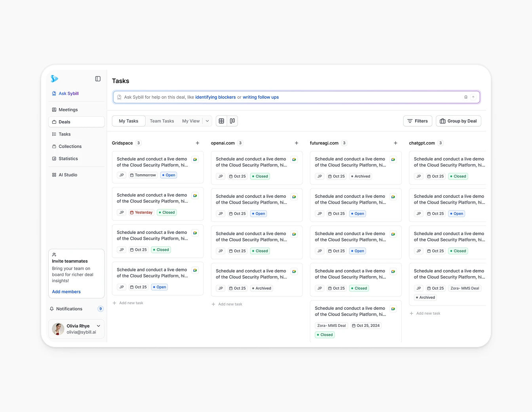The width and height of the screenshot is (532, 412).
Task: Collapse the sidebar using the panel icon
Action: 98,79
